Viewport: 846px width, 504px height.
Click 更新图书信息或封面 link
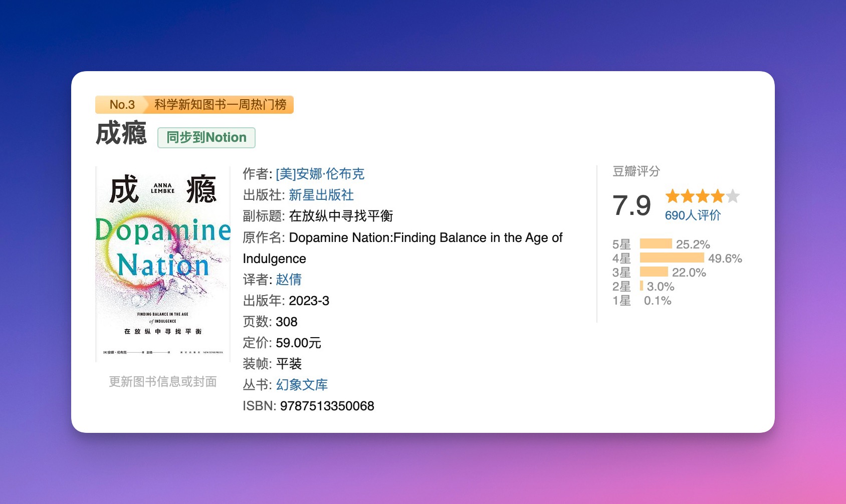click(x=162, y=382)
